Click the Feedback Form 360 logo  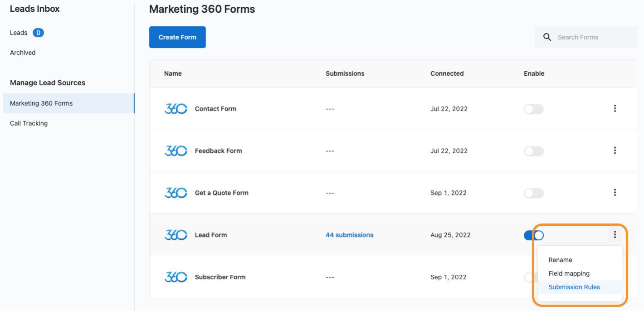(176, 151)
